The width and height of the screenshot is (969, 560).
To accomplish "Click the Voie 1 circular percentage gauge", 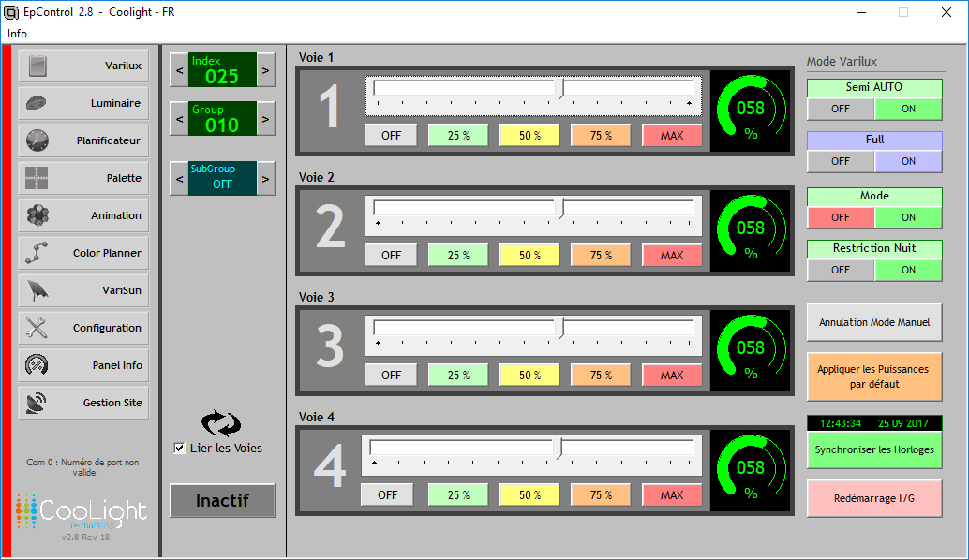I will point(751,111).
